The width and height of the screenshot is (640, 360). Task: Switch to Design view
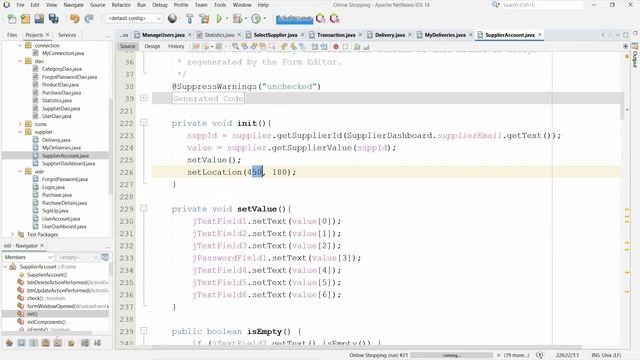[x=152, y=47]
